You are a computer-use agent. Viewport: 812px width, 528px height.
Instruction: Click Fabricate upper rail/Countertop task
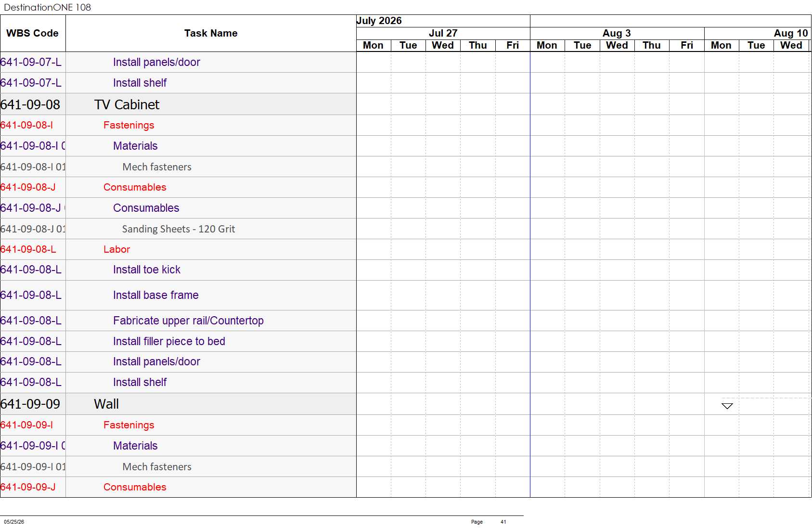point(188,321)
